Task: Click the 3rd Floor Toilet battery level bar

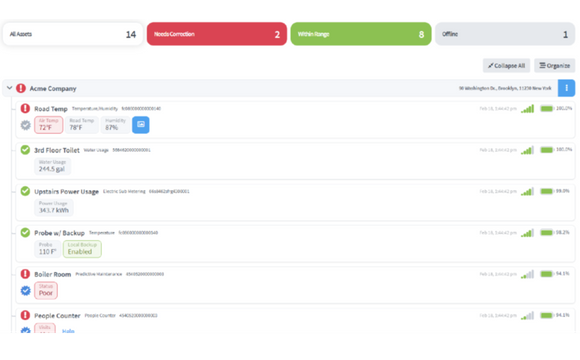Action: tap(547, 150)
